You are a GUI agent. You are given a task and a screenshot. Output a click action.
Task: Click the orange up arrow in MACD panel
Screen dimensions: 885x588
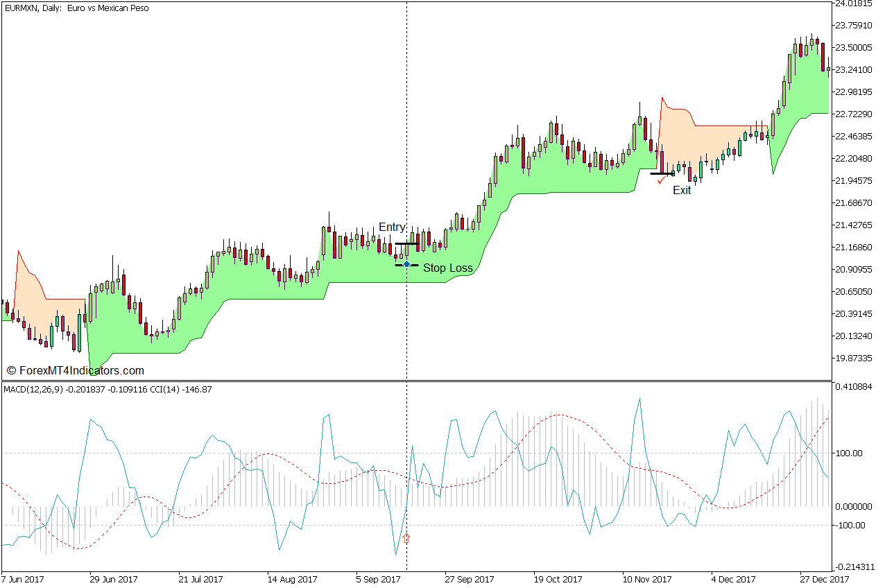406,537
